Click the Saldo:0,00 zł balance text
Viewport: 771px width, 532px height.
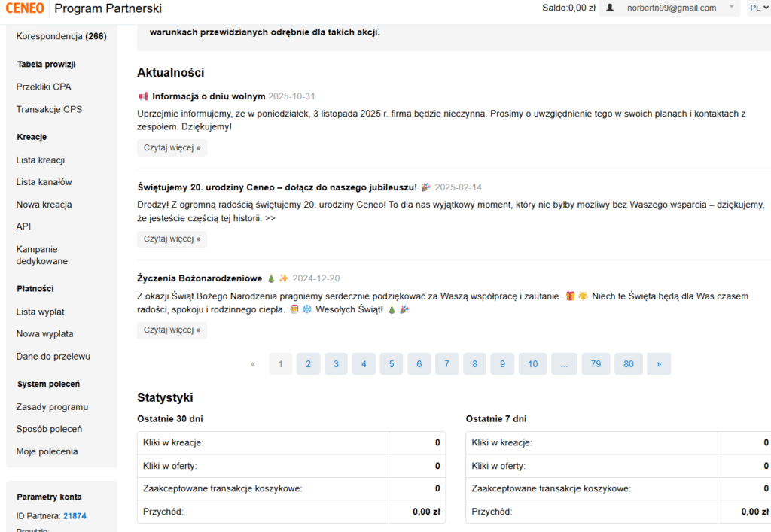568,8
